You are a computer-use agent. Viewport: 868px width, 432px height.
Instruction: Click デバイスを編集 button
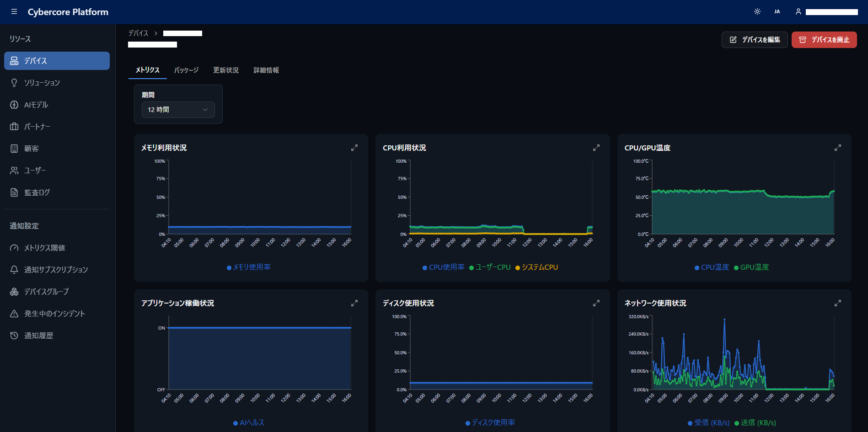(x=755, y=40)
